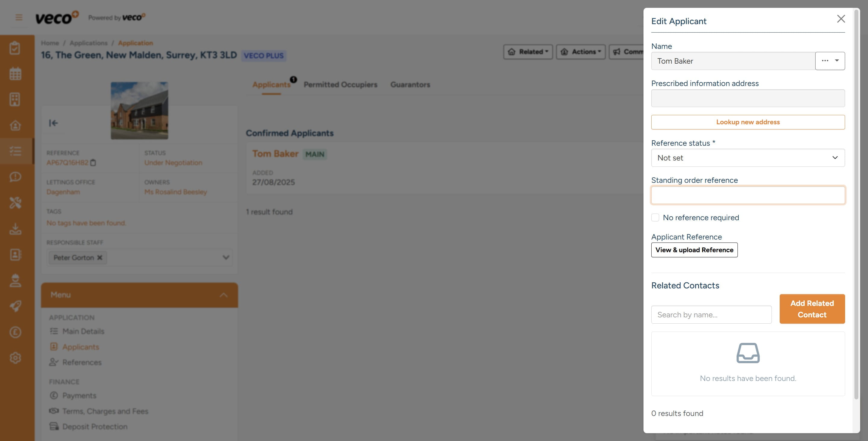The height and width of the screenshot is (441, 868).
Task: Collapse the orange Menu panel
Action: coord(223,295)
